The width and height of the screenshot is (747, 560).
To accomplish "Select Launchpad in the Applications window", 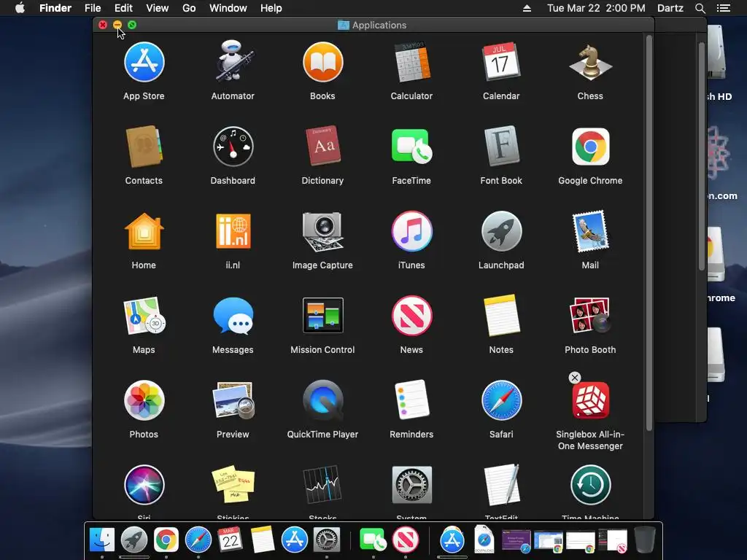I will (x=501, y=231).
